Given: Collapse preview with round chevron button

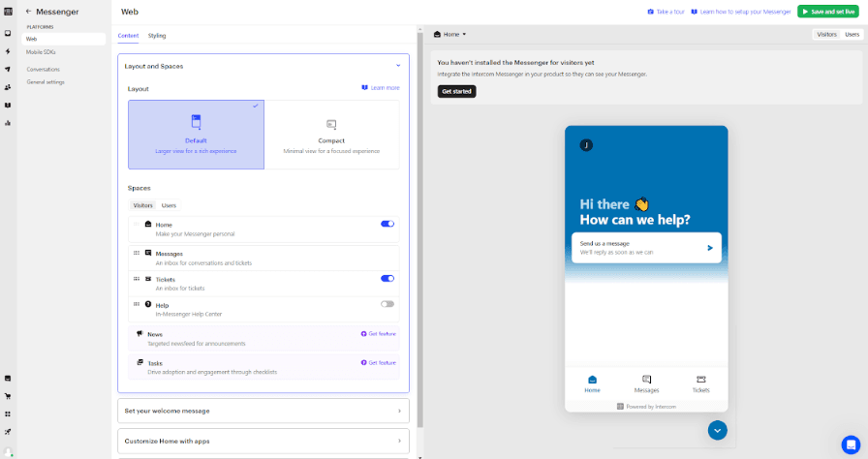Looking at the screenshot, I should click(x=718, y=430).
